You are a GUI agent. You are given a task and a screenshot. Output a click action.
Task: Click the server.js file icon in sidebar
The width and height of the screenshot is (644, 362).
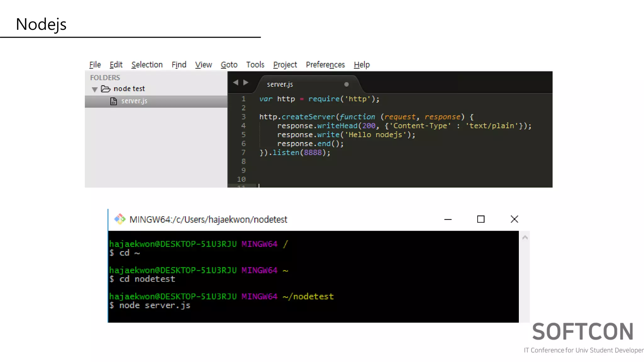click(x=114, y=101)
